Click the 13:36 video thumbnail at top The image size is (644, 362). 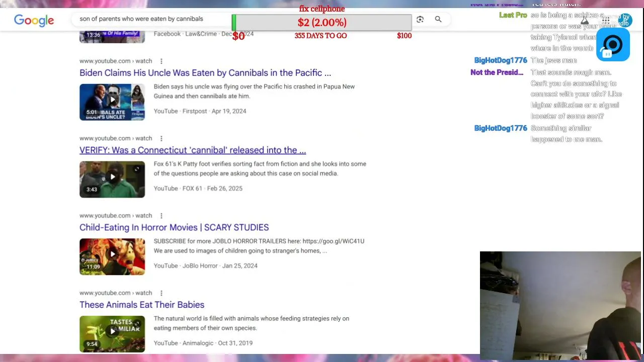click(112, 36)
